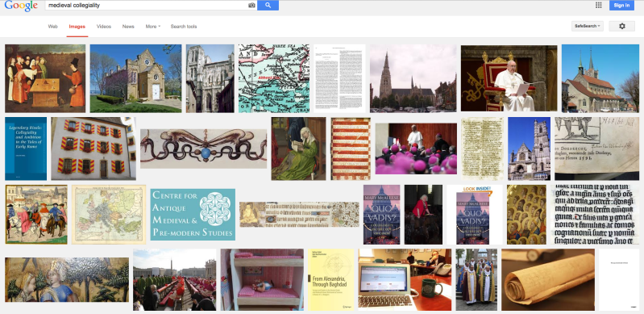This screenshot has height=314, width=644.
Task: Open the pink-capped bishops photo thumbnail
Action: (416, 149)
